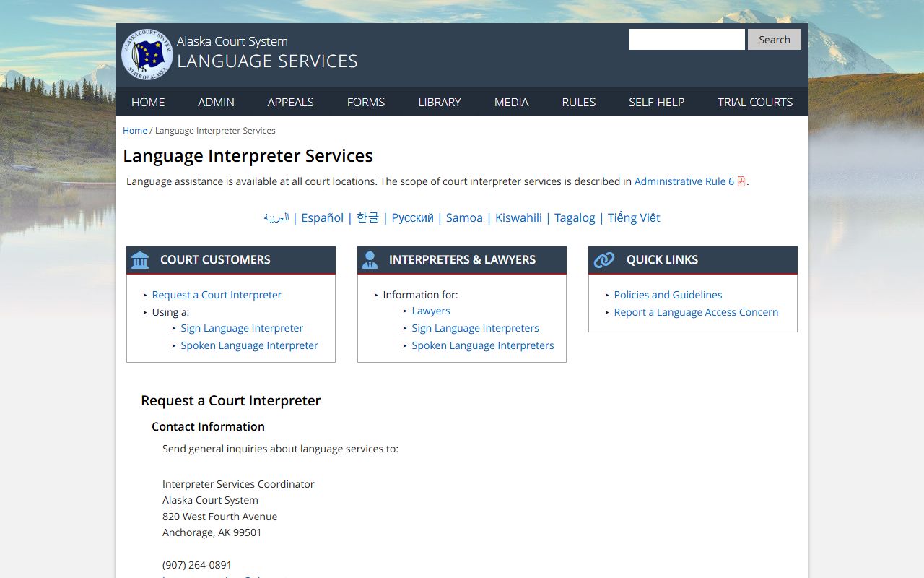Go to SELF-HELP in the navigation bar
Image resolution: width=924 pixels, height=578 pixels.
click(656, 102)
